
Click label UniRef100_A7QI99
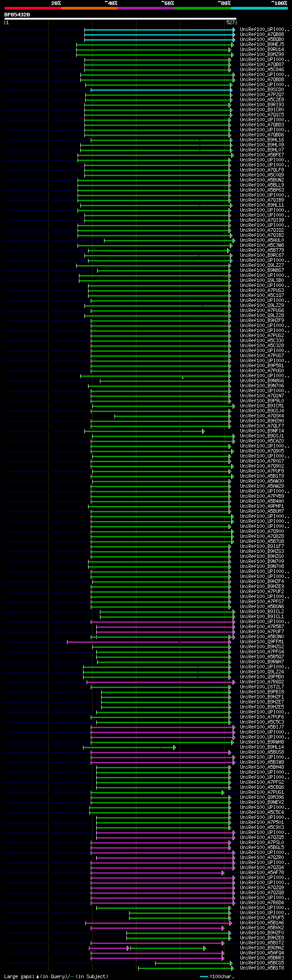pyautogui.click(x=262, y=220)
